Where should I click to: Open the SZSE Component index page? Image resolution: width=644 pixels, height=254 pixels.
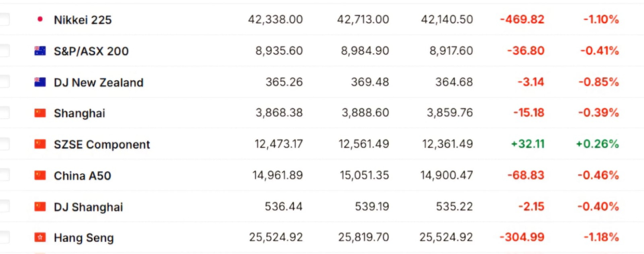102,145
